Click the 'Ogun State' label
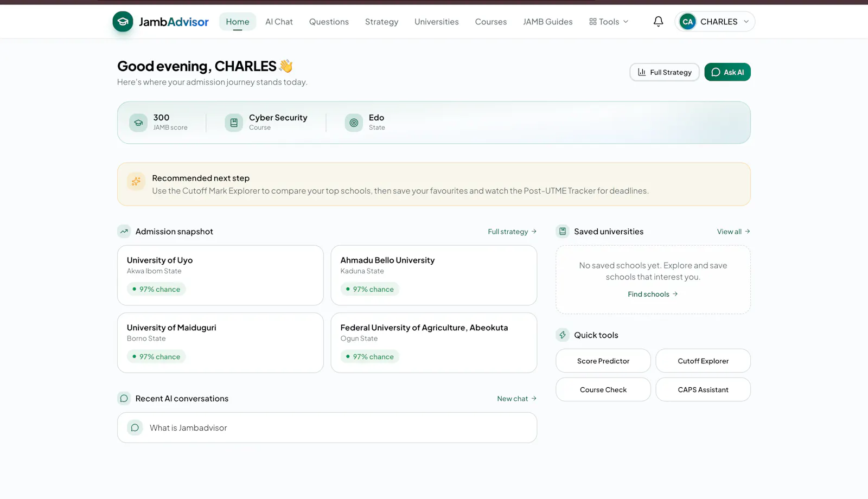This screenshot has height=499, width=868. pos(359,338)
